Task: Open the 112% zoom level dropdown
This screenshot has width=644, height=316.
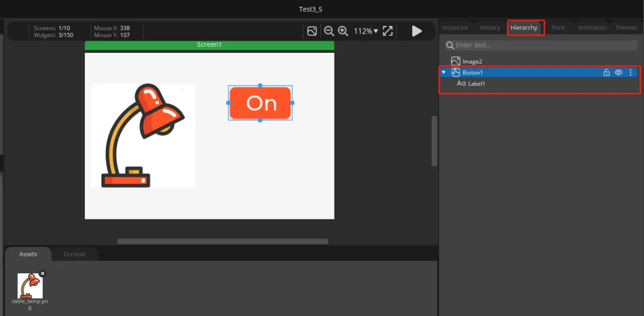Action: pos(366,31)
